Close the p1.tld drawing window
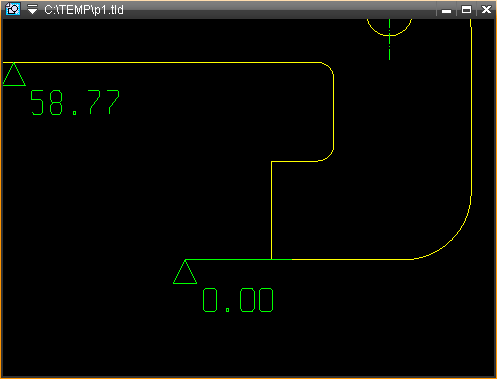 click(486, 10)
